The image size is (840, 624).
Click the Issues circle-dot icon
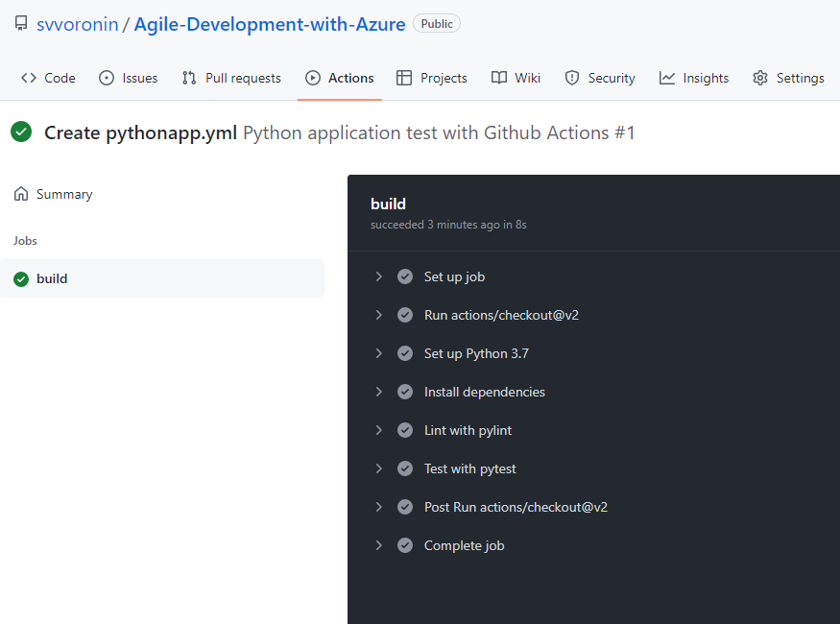107,78
